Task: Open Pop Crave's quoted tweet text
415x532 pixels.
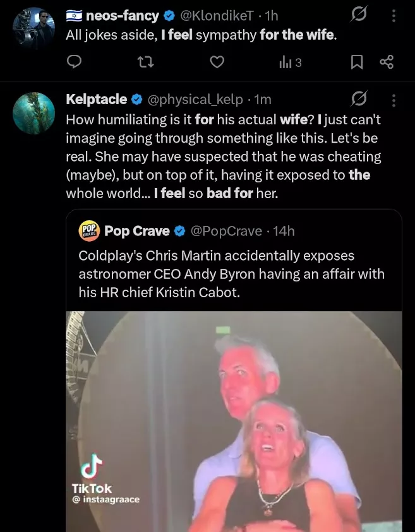Action: 231,275
